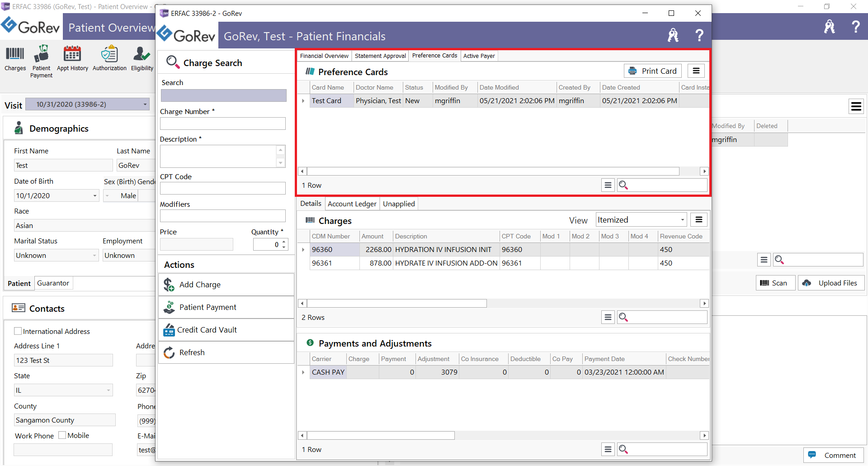Click help question mark in Patient Financials
This screenshot has height=466, width=868.
(699, 35)
